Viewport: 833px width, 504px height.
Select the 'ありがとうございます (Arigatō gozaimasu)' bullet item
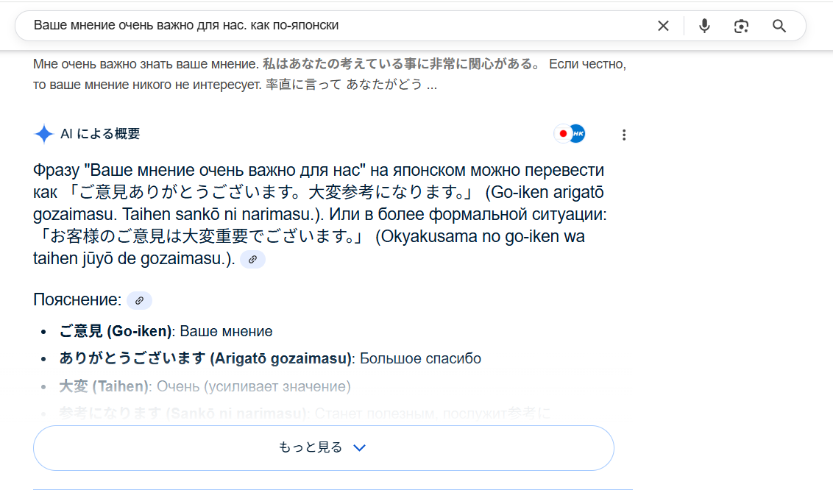coord(205,359)
